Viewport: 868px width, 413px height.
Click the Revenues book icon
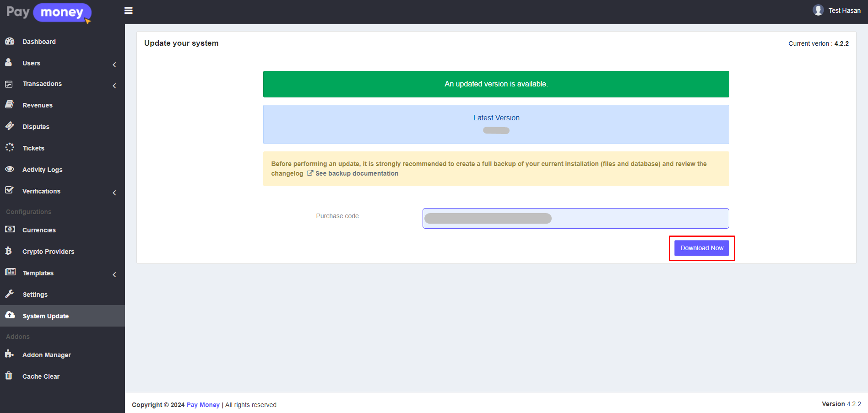9,105
